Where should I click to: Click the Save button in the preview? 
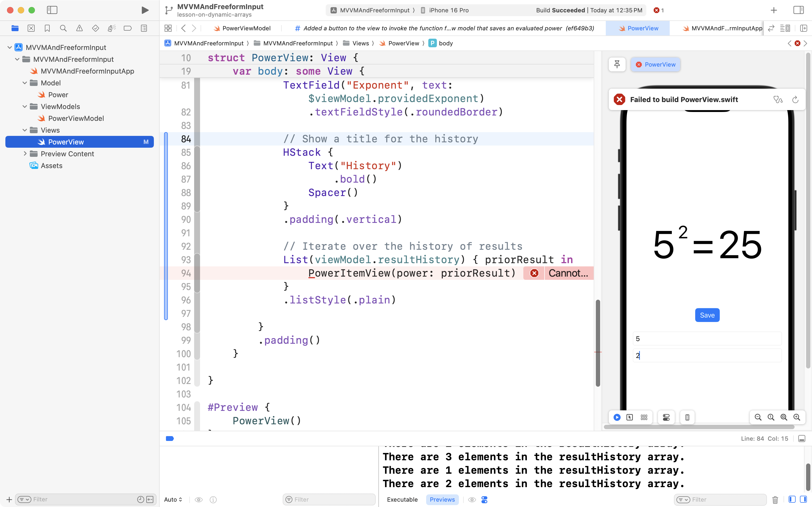tap(707, 315)
